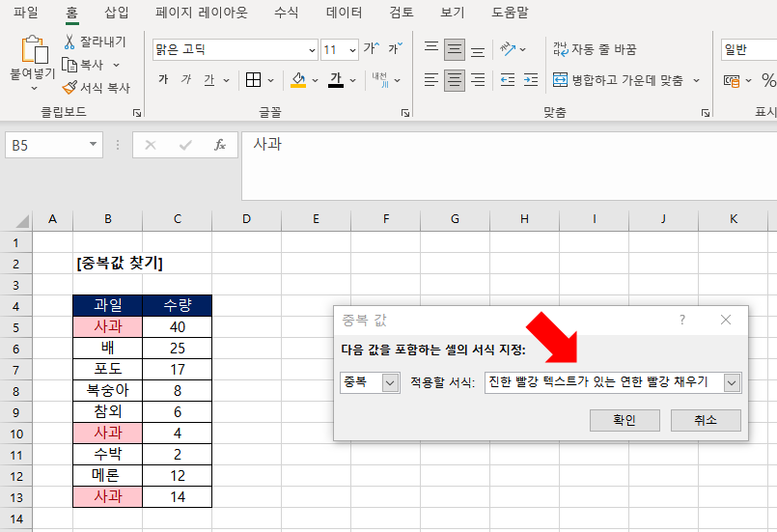Click the formula bar containing 사과

pyautogui.click(x=509, y=166)
